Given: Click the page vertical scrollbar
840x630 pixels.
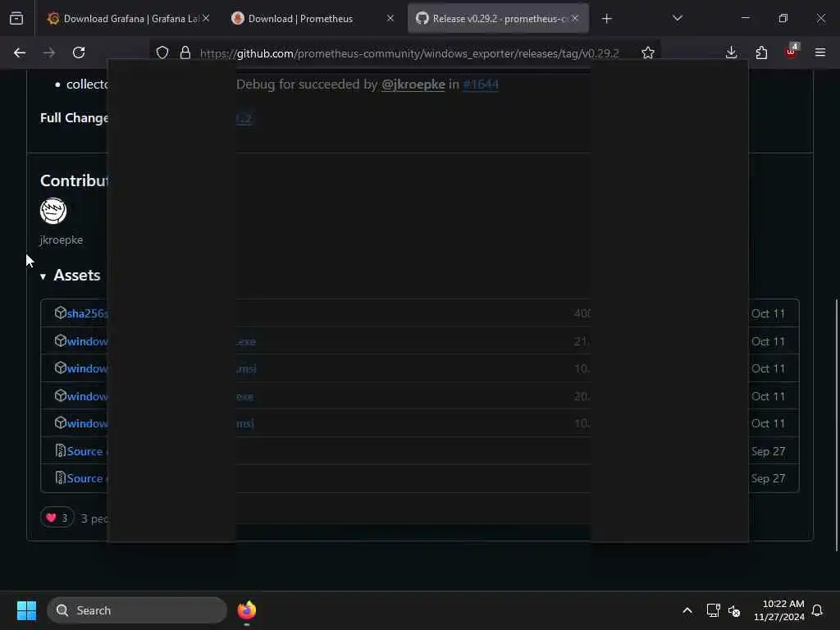Looking at the screenshot, I should tap(836, 426).
